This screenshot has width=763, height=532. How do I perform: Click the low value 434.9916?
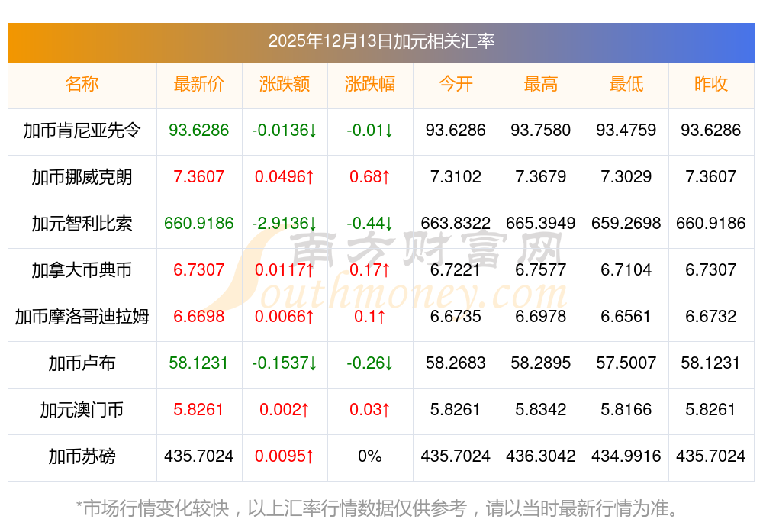[x=626, y=456]
